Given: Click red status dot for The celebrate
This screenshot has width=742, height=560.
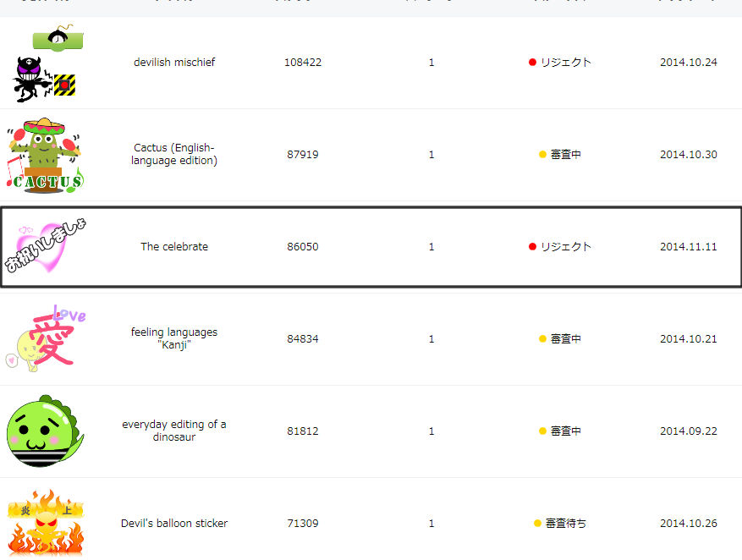Looking at the screenshot, I should (532, 247).
